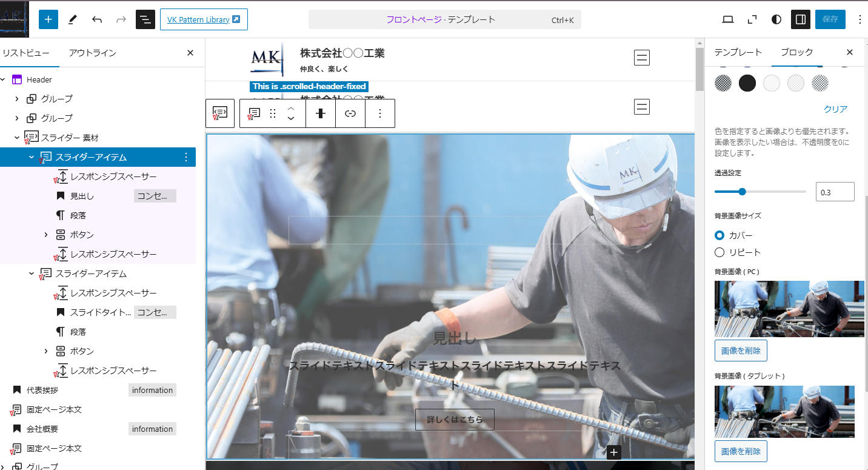The image size is (868, 470).
Task: Click the 詳しくはこちら slide button
Action: pyautogui.click(x=455, y=420)
